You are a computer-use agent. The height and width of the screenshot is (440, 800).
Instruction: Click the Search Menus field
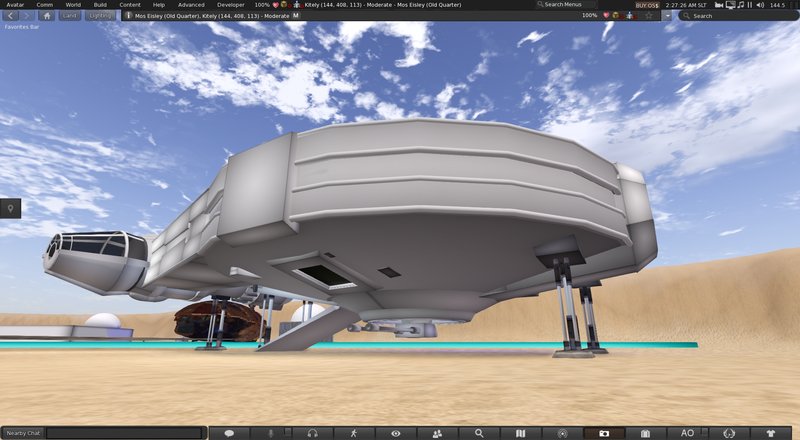[565, 5]
